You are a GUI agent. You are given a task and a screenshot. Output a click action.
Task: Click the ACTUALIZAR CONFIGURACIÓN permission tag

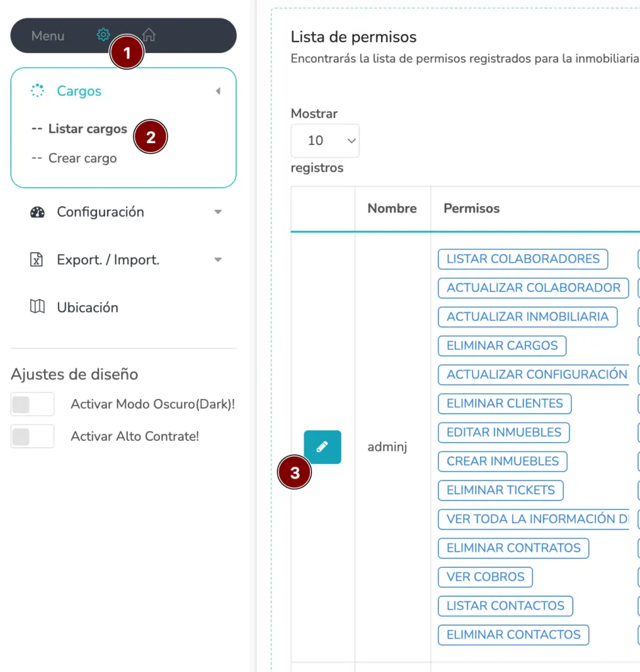pyautogui.click(x=533, y=375)
